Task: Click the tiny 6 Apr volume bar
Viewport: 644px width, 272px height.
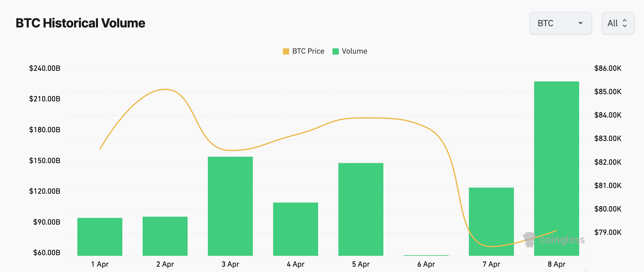Action: tap(426, 255)
